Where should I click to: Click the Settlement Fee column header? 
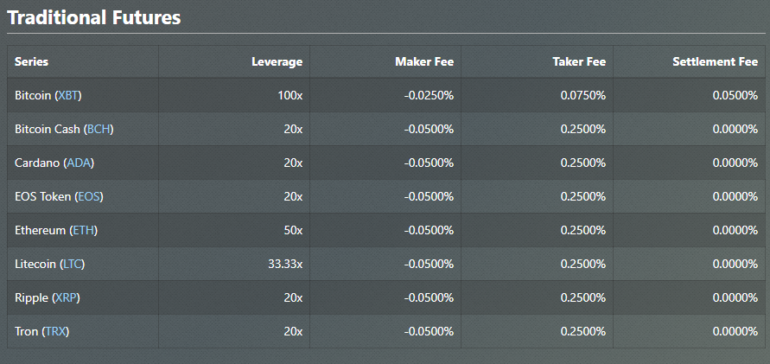715,62
